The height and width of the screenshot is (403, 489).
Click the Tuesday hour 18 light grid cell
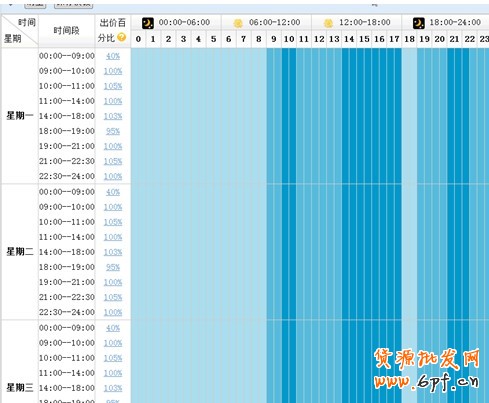point(409,251)
